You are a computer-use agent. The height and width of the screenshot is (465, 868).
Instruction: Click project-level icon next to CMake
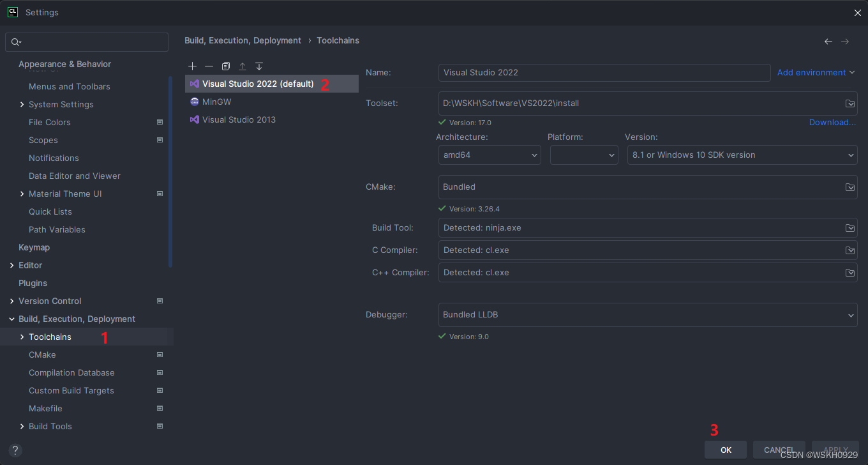click(160, 354)
